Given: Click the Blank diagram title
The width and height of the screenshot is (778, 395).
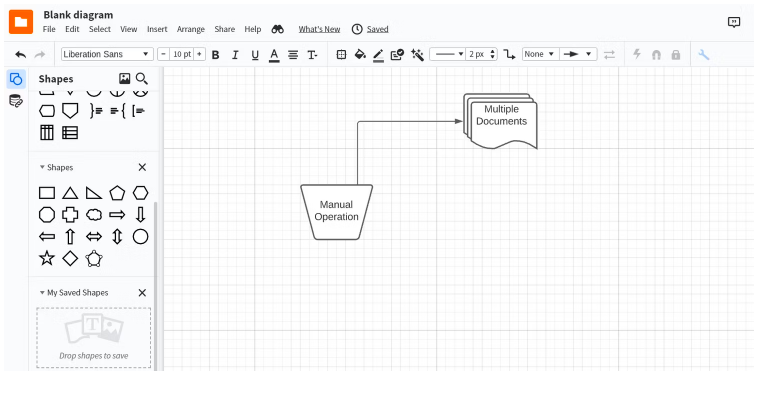Looking at the screenshot, I should (x=78, y=15).
